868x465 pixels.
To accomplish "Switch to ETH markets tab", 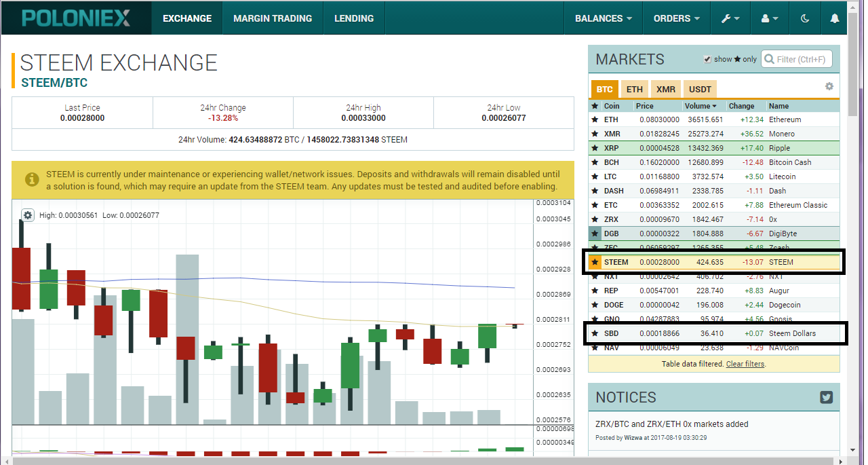I will [x=634, y=89].
